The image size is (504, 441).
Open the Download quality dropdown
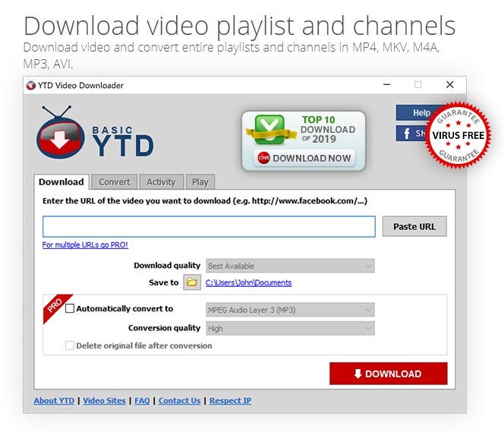tap(290, 266)
